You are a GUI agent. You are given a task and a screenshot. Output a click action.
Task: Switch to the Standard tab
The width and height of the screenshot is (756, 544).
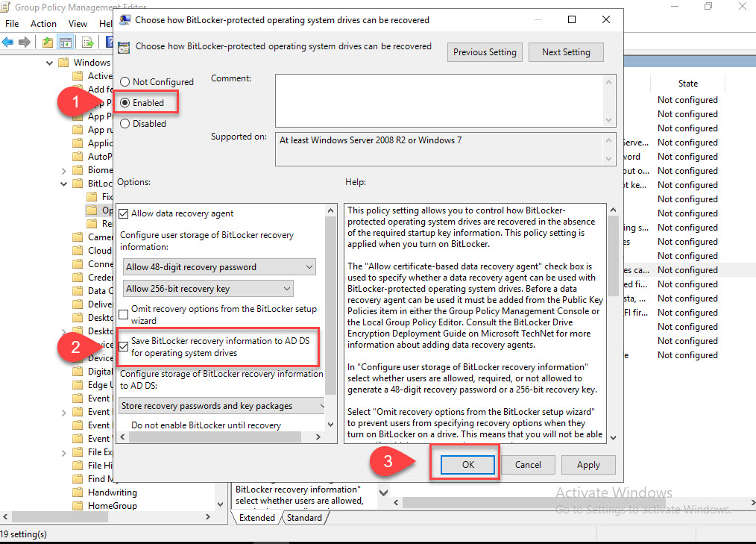pos(304,517)
